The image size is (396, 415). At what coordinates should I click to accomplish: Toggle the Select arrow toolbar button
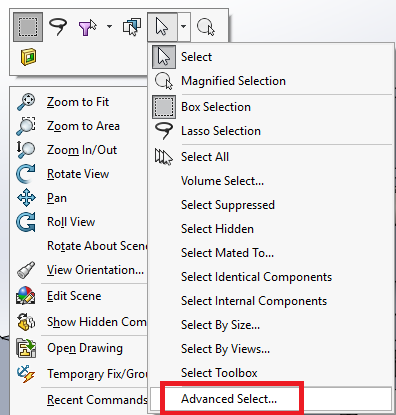(162, 27)
